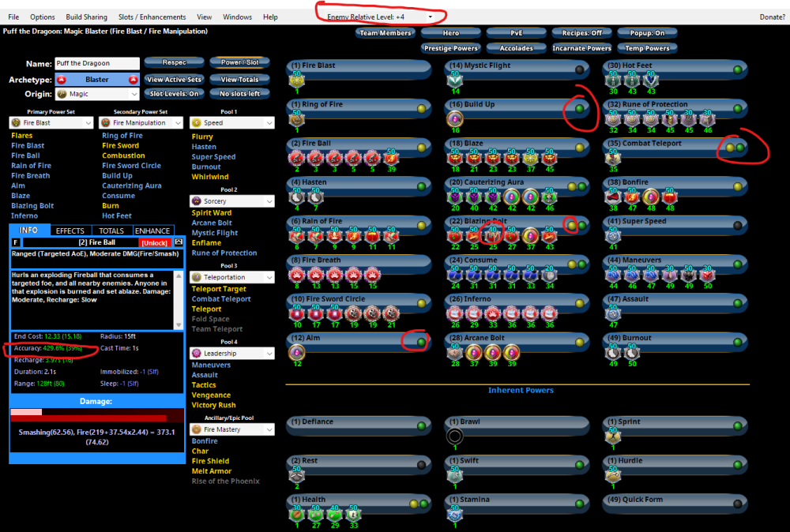
Task: Toggle the Hot Feet power on/off indicator
Action: click(x=737, y=69)
